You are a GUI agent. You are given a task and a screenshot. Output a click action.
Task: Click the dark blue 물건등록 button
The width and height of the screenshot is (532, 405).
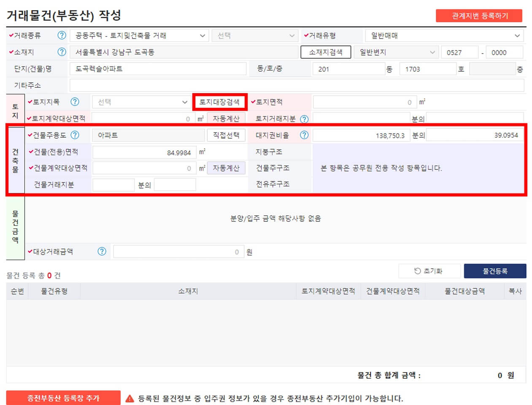tap(495, 271)
